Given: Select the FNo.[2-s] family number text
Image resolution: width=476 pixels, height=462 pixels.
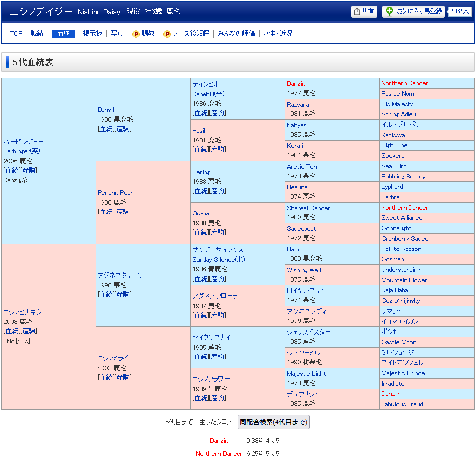Looking at the screenshot, I should (x=17, y=341).
